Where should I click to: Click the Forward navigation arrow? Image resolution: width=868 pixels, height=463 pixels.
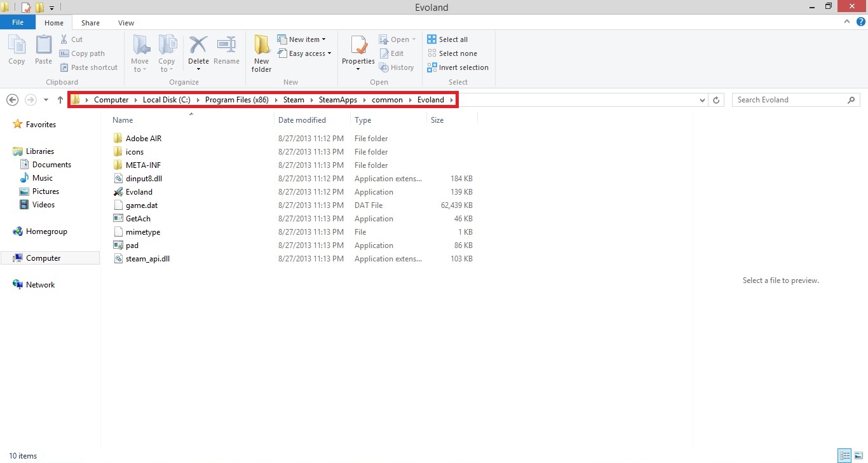(31, 100)
